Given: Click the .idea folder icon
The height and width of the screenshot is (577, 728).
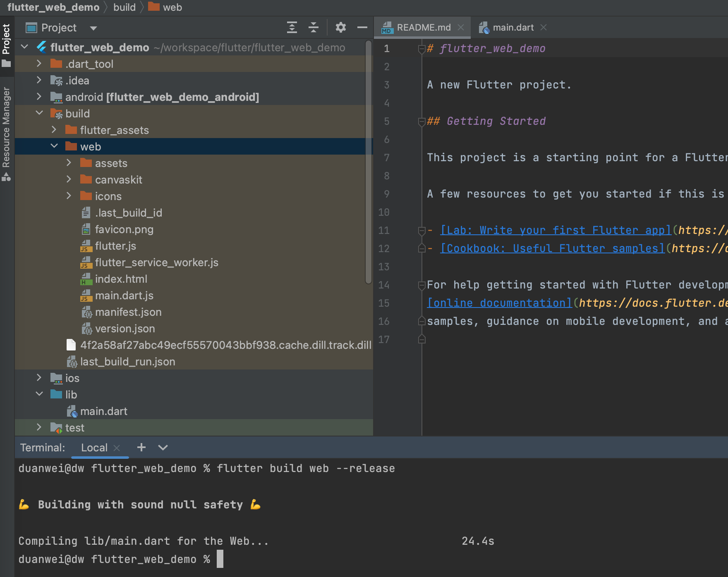Looking at the screenshot, I should [x=56, y=80].
